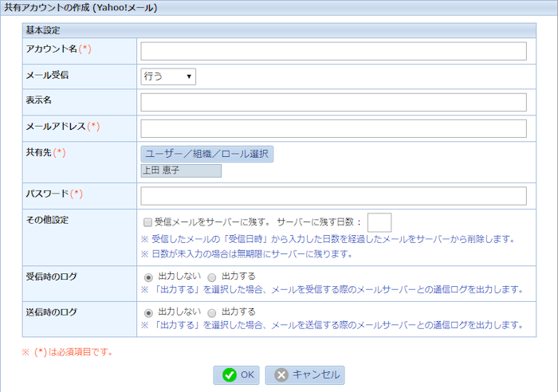Click the メール受信 row label
Screen dimensions: 558x392
(x=47, y=75)
